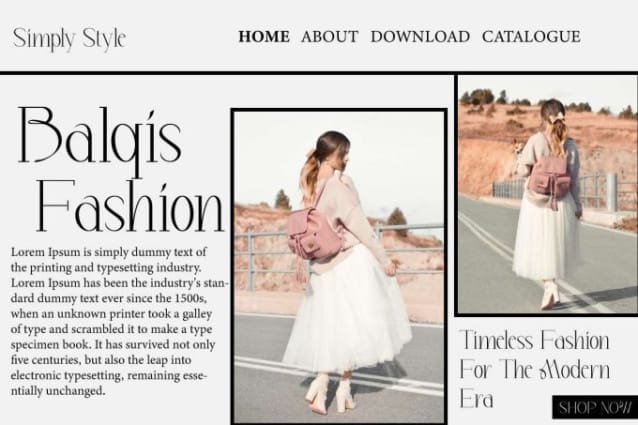Open the CATALOGUE navigation link
Screen dimensions: 638x425
click(531, 37)
